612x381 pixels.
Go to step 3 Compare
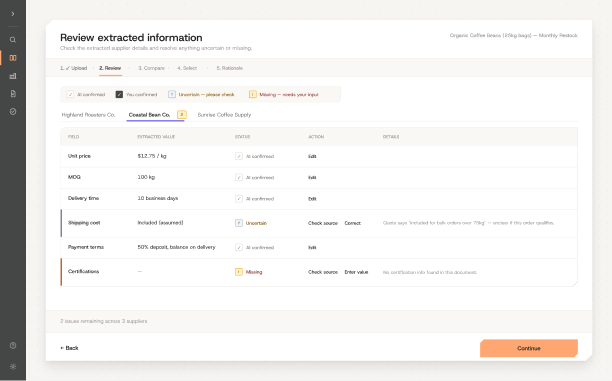pyautogui.click(x=151, y=68)
